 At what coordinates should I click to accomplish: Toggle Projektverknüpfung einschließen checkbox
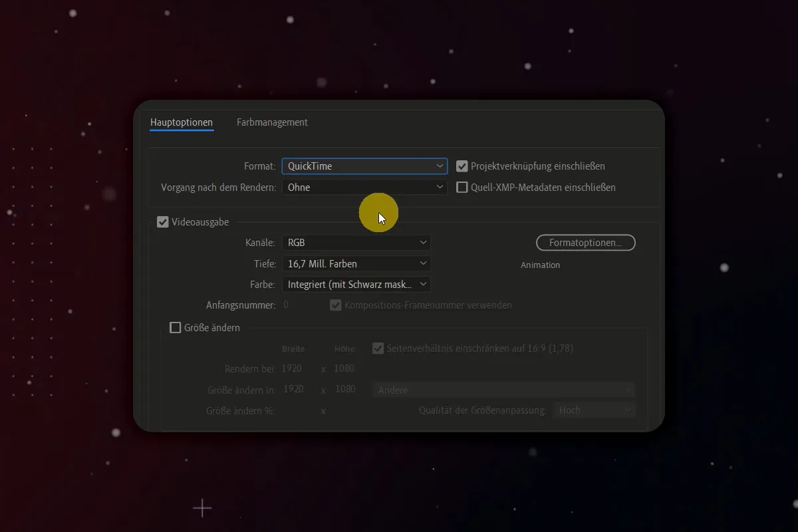(462, 166)
